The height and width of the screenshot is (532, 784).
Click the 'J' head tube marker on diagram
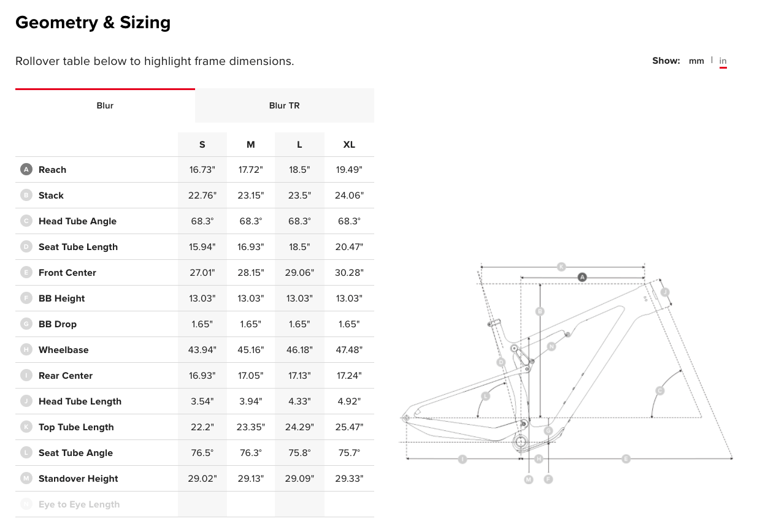(x=664, y=292)
